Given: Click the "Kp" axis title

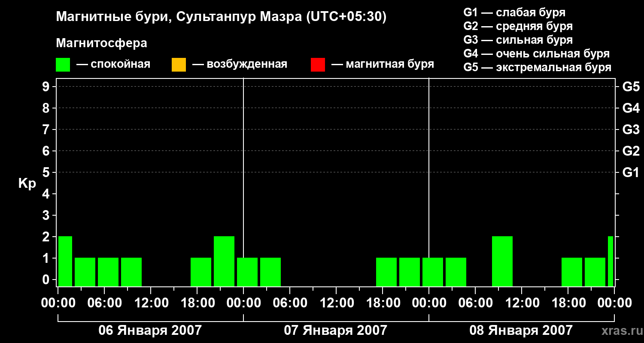Looking at the screenshot, I should click(x=27, y=184).
